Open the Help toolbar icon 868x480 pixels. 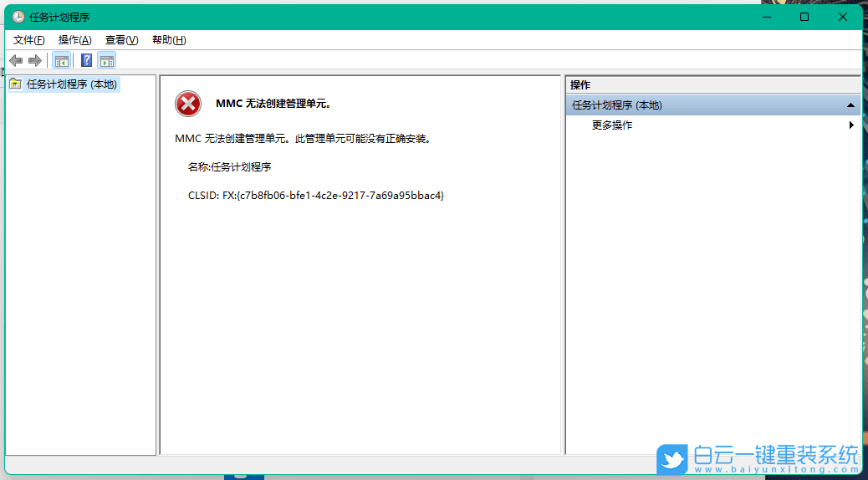[x=86, y=60]
